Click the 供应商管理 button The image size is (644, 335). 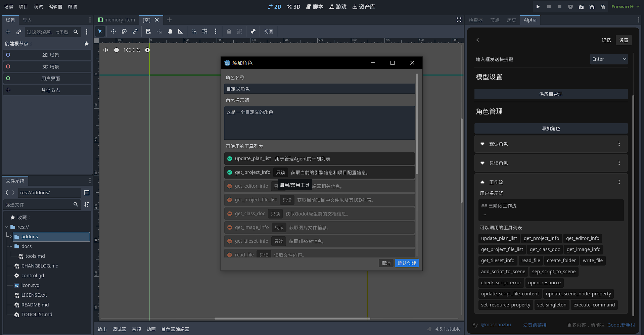point(551,94)
